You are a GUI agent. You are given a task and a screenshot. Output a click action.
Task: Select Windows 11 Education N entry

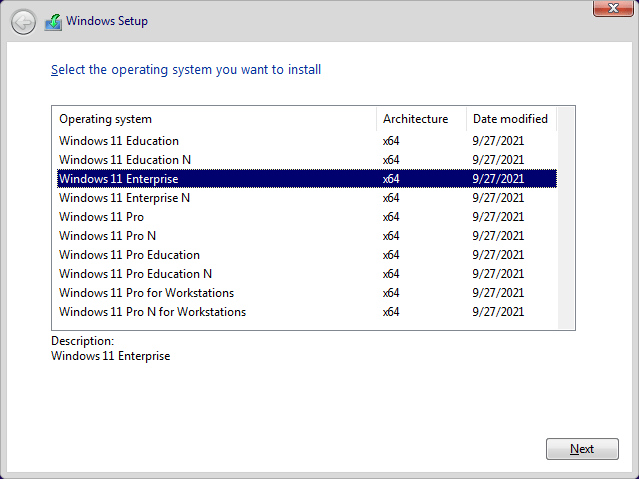[306, 160]
